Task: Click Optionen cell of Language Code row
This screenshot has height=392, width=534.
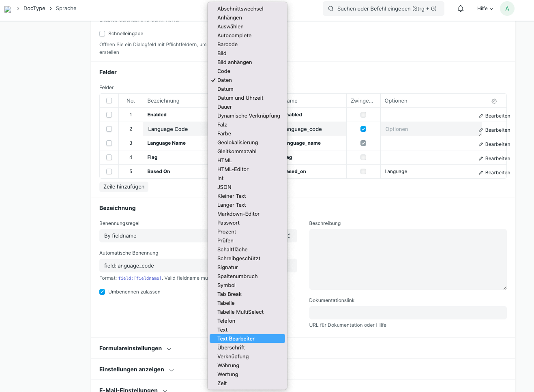Action: point(431,129)
